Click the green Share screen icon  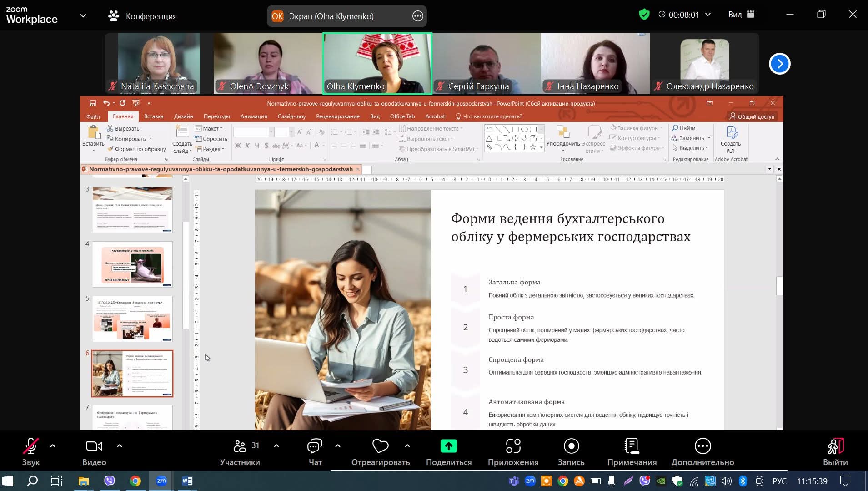coord(448,446)
